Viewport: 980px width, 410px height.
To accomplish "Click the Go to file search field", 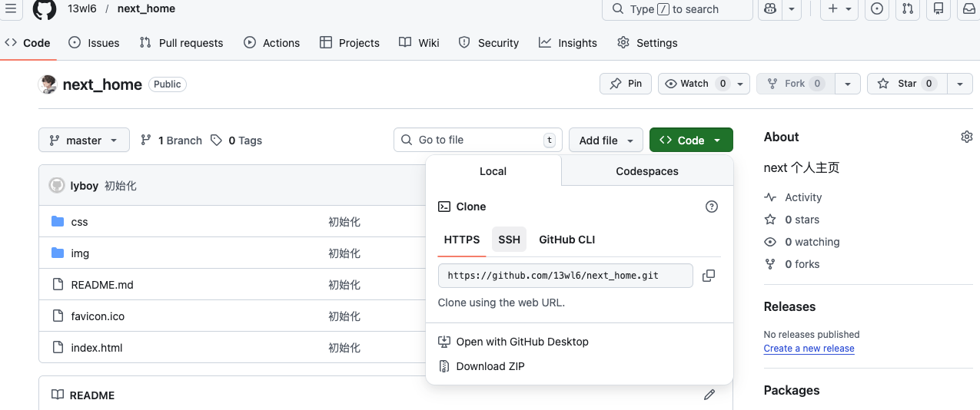I will [477, 140].
